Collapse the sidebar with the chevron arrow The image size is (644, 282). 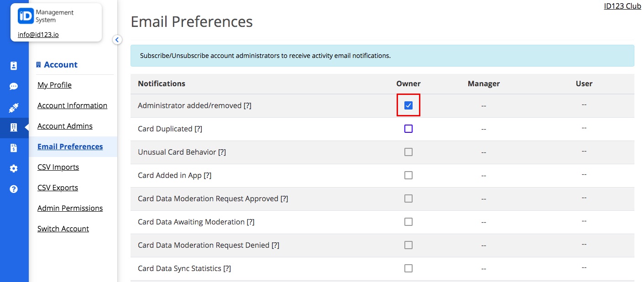click(117, 40)
